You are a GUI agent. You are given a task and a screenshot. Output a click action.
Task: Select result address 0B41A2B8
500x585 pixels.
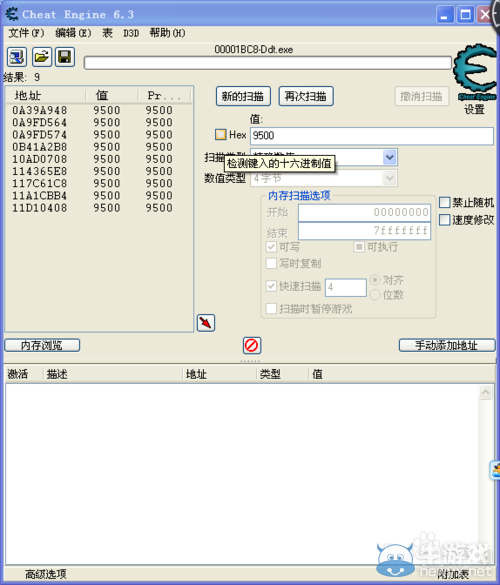(x=40, y=147)
